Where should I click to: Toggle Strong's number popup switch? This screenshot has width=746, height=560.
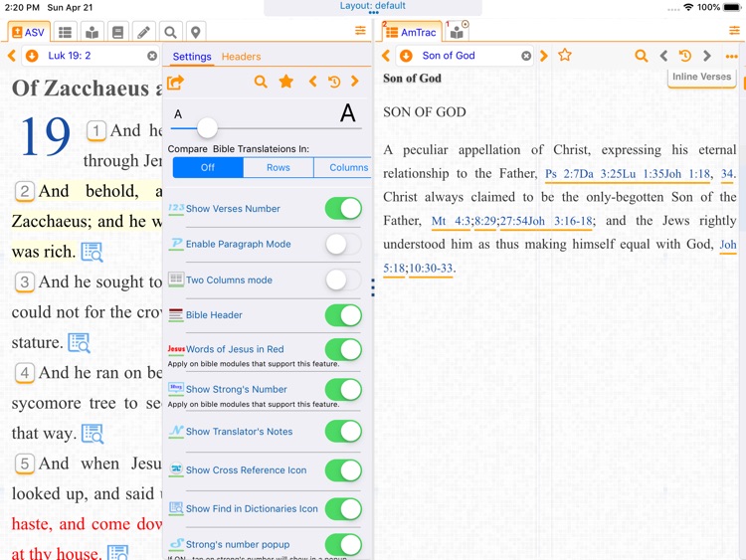coord(343,544)
